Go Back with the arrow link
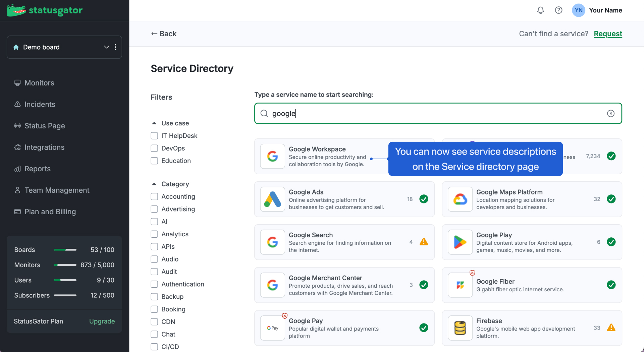The image size is (644, 352). click(x=164, y=34)
